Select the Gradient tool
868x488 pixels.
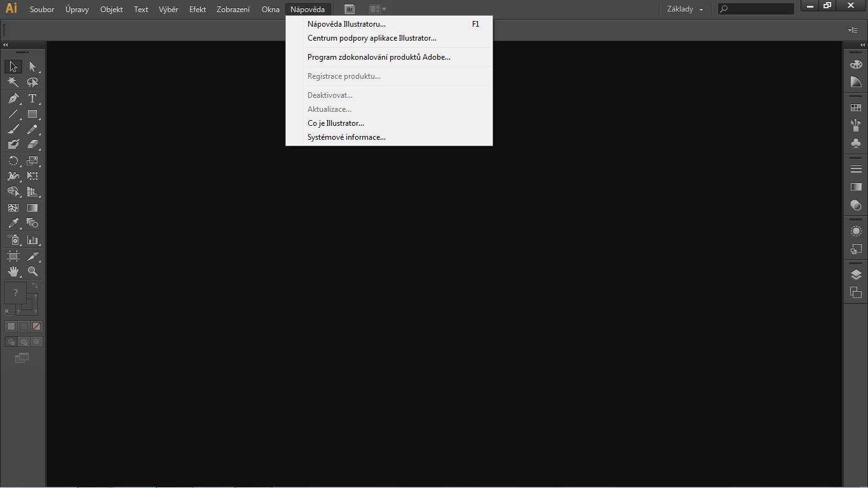(32, 208)
